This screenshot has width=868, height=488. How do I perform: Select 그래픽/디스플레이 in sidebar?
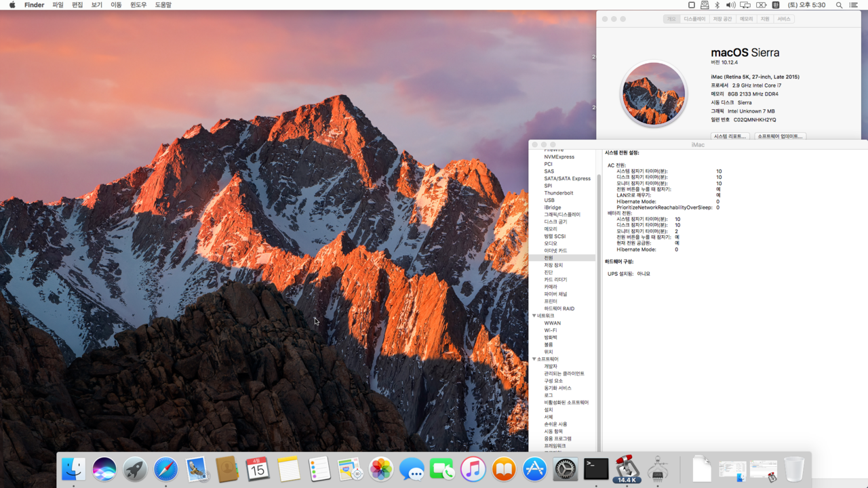click(562, 214)
